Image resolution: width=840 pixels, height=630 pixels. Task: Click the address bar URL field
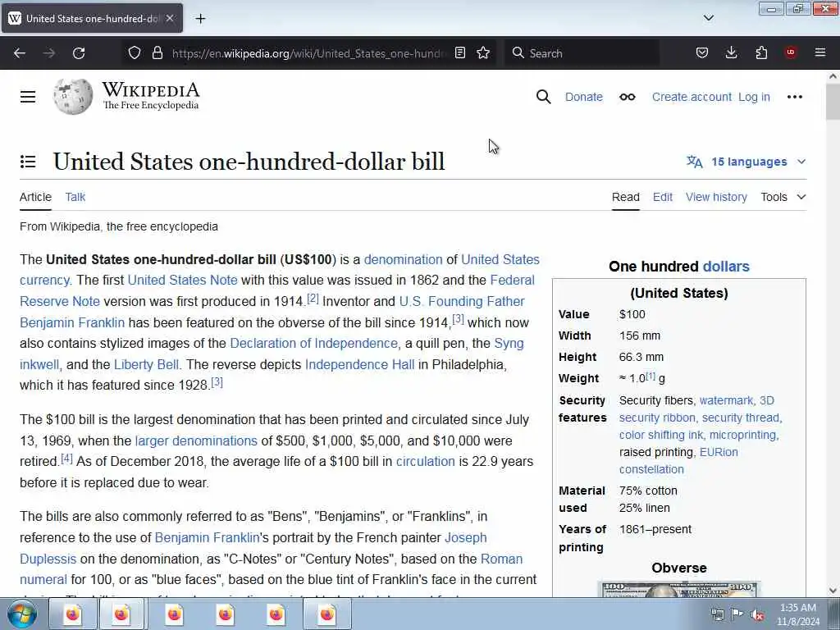308,53
